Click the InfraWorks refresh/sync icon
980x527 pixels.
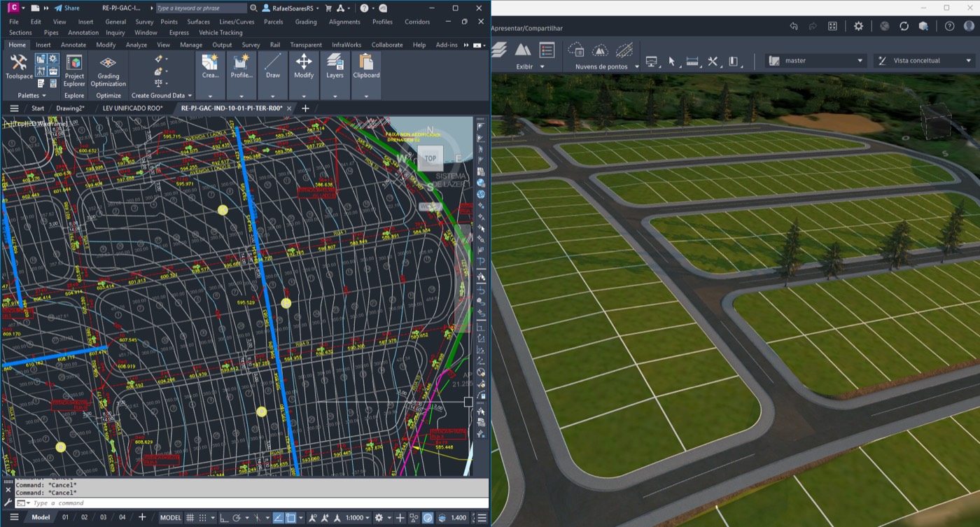(904, 26)
